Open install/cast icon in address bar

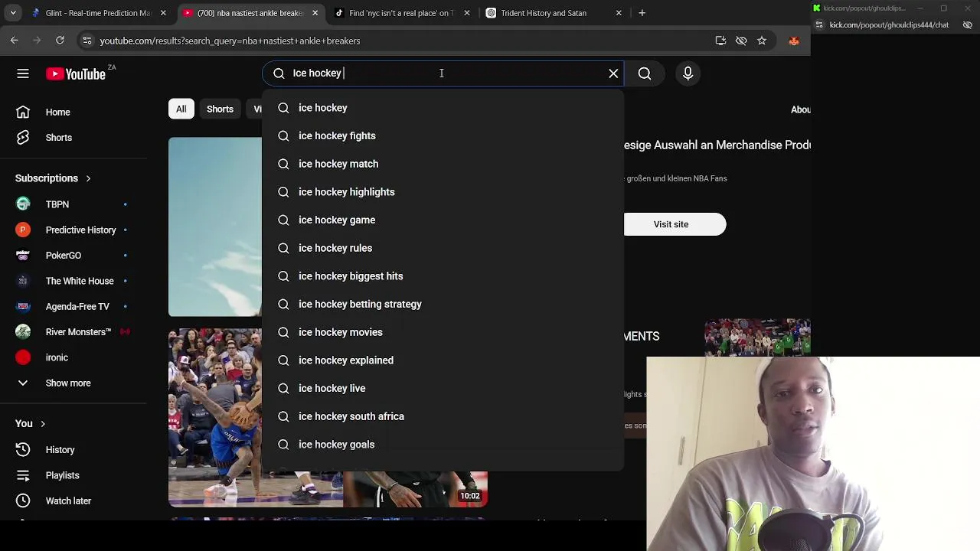click(720, 41)
